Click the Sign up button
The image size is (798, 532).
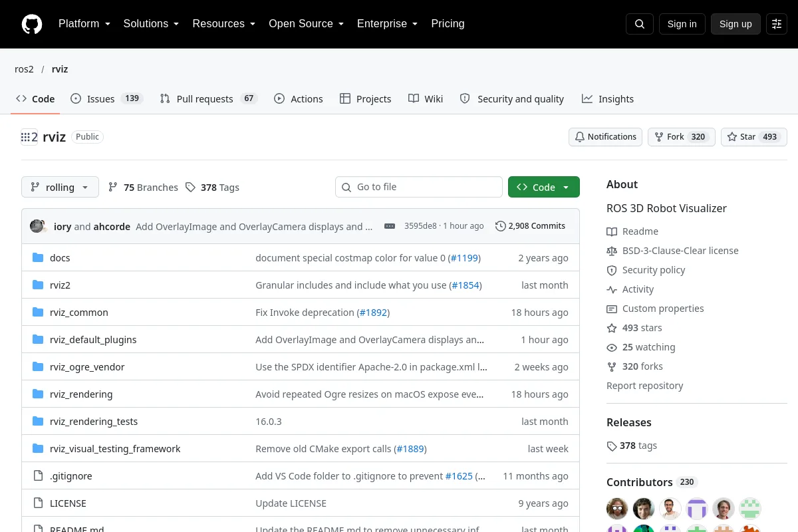pyautogui.click(x=735, y=24)
